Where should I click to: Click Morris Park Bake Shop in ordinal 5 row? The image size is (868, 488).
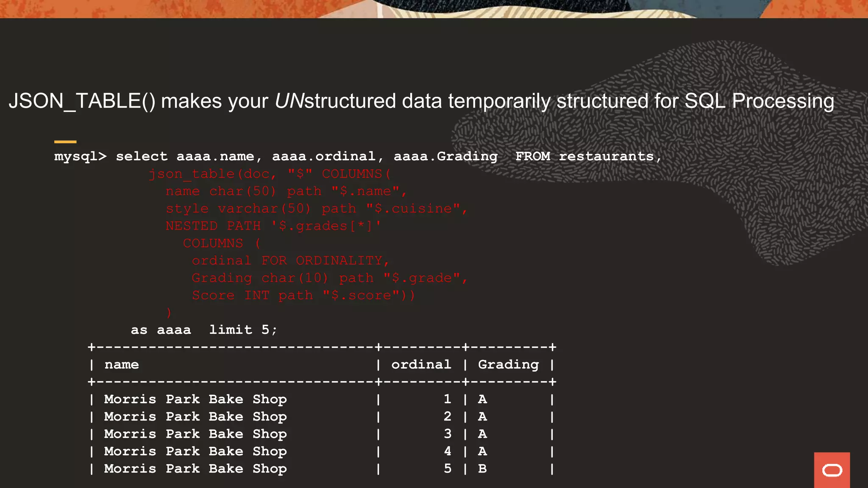pyautogui.click(x=195, y=469)
